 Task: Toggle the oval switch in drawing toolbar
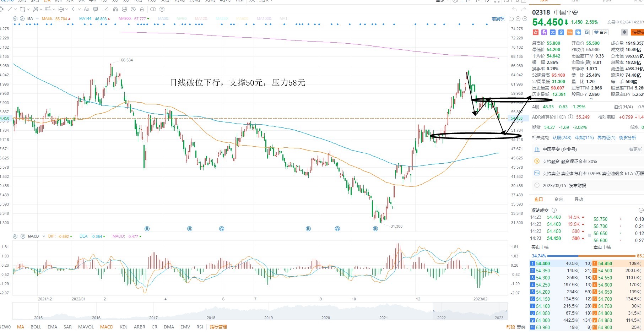(x=153, y=9)
